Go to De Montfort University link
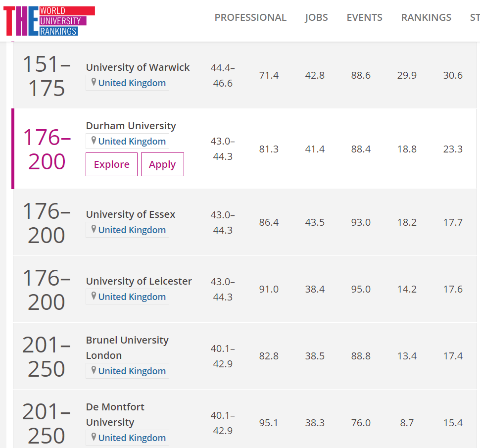This screenshot has height=448, width=480. [x=115, y=414]
